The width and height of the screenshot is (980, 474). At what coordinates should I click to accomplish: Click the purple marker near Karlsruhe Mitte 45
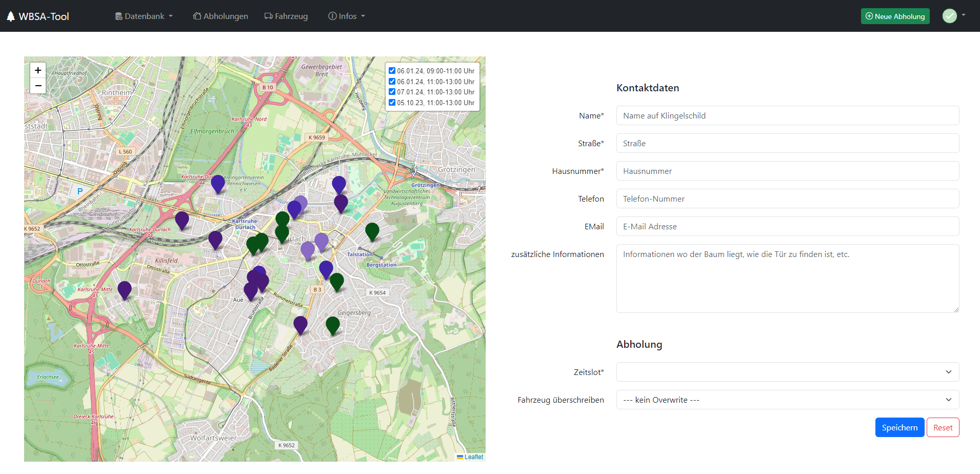click(125, 290)
